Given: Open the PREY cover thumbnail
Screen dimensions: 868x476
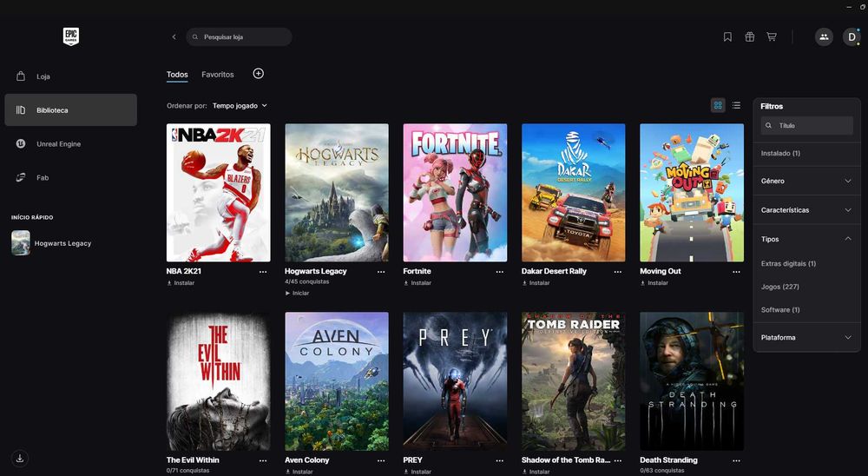Looking at the screenshot, I should click(x=455, y=381).
